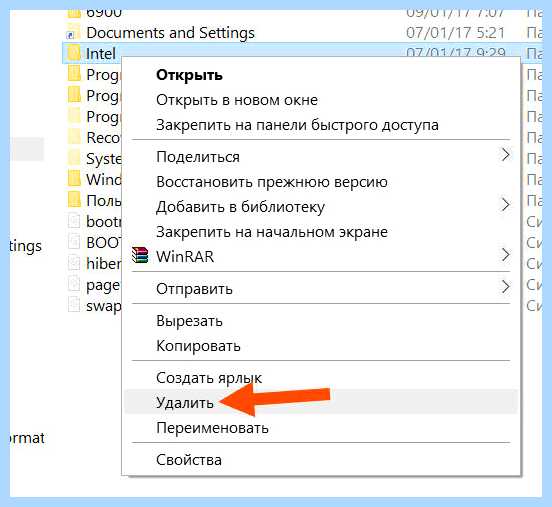Click the WinRAR books icon

[140, 255]
